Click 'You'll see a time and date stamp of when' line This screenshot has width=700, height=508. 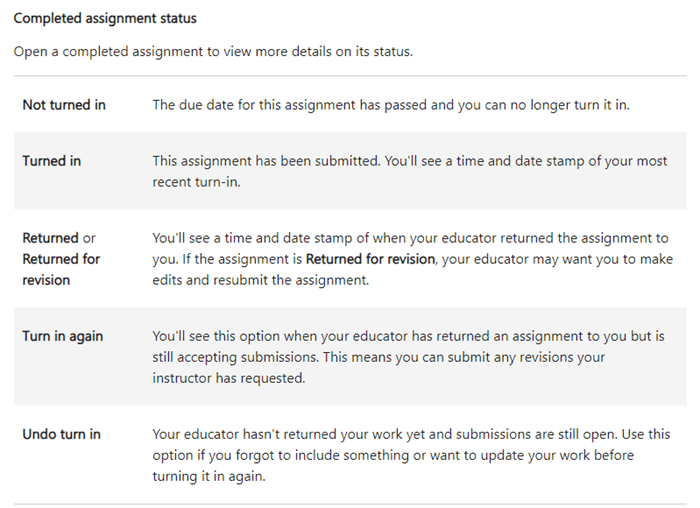point(410,238)
